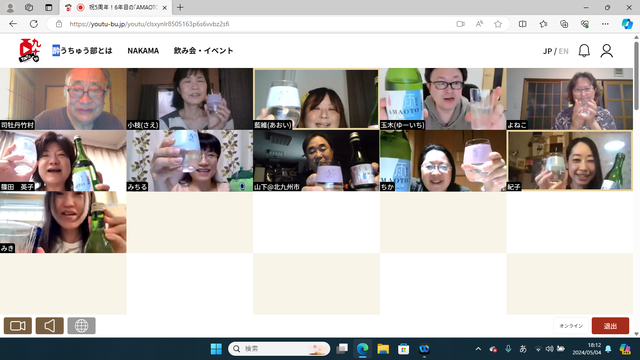This screenshot has height=360, width=640.
Task: Click the red site logo
Action: click(x=30, y=50)
